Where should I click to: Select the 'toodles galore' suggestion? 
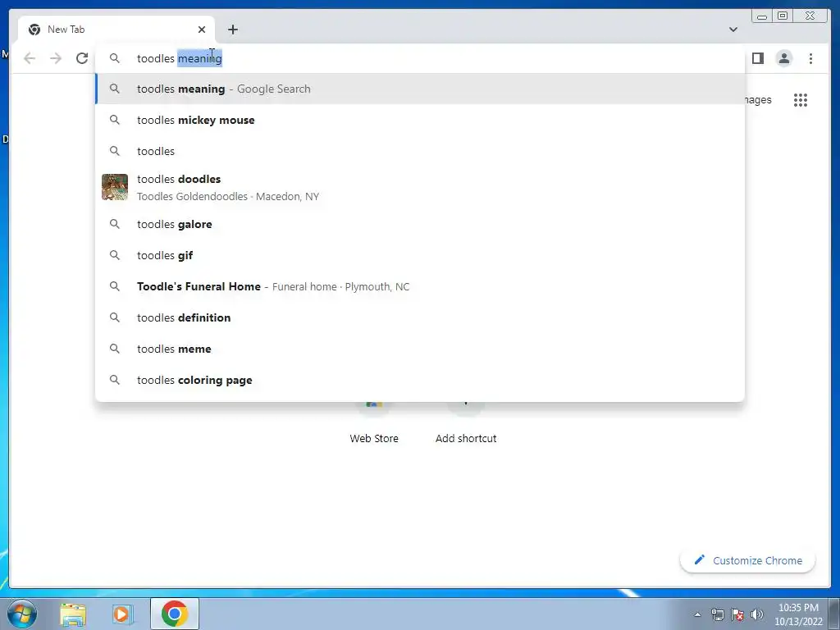pyautogui.click(x=420, y=224)
